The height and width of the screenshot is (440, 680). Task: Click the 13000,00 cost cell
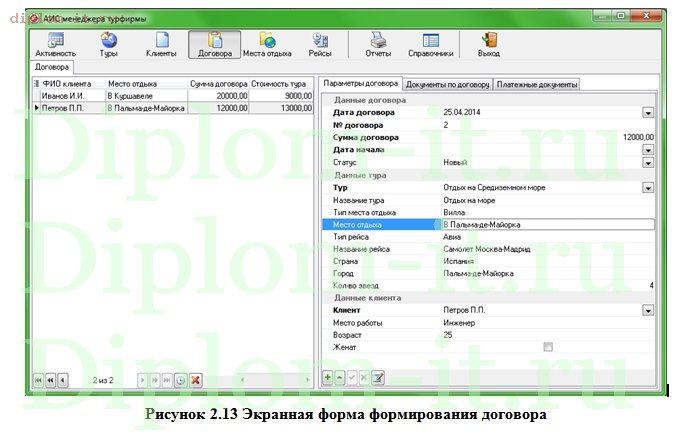[281, 108]
